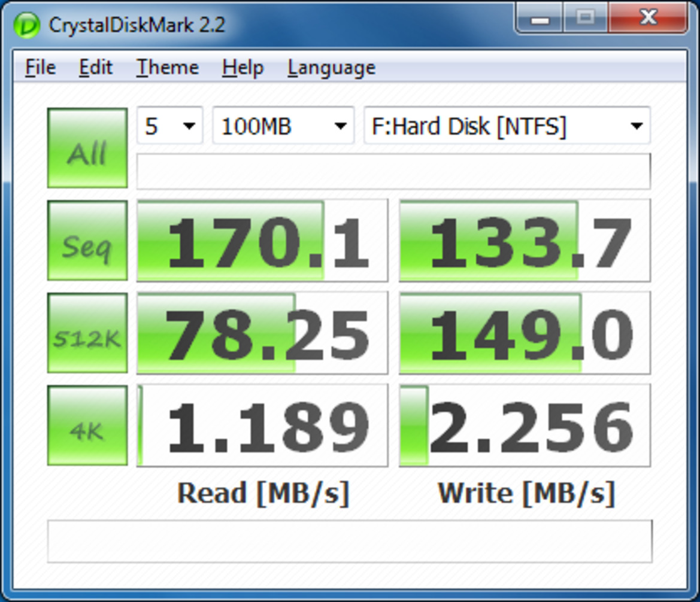700x602 pixels.
Task: Start the 4K random test
Action: point(87,425)
